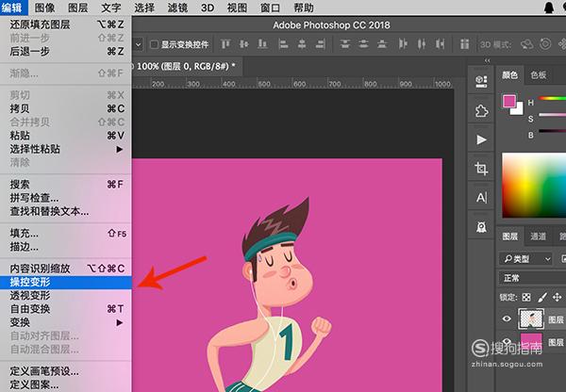Click the B brightness slider

[x=552, y=131]
